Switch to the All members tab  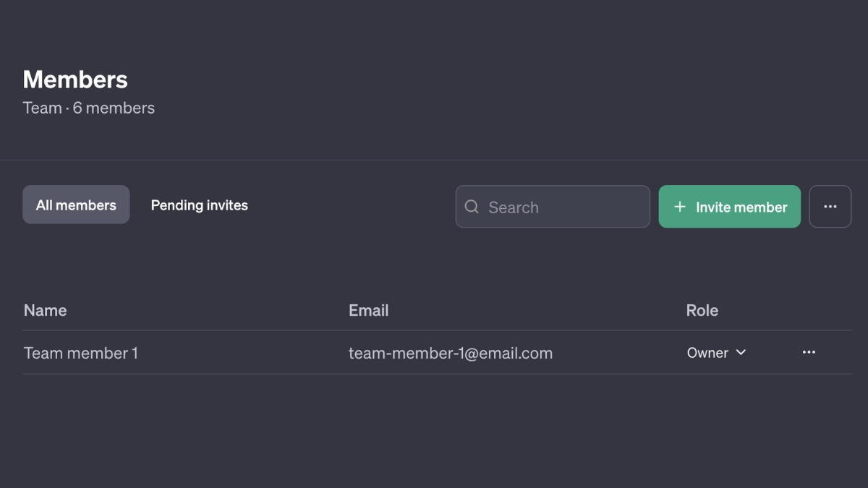(x=76, y=205)
